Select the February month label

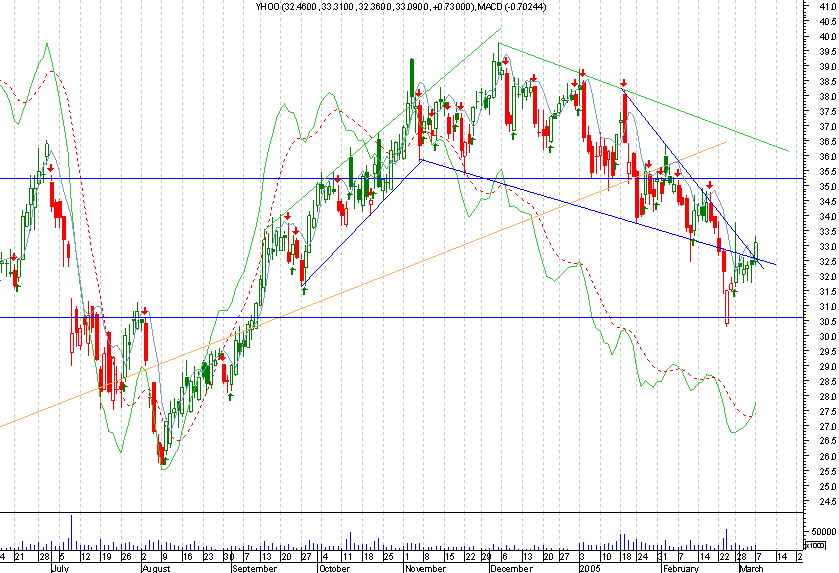click(x=681, y=568)
